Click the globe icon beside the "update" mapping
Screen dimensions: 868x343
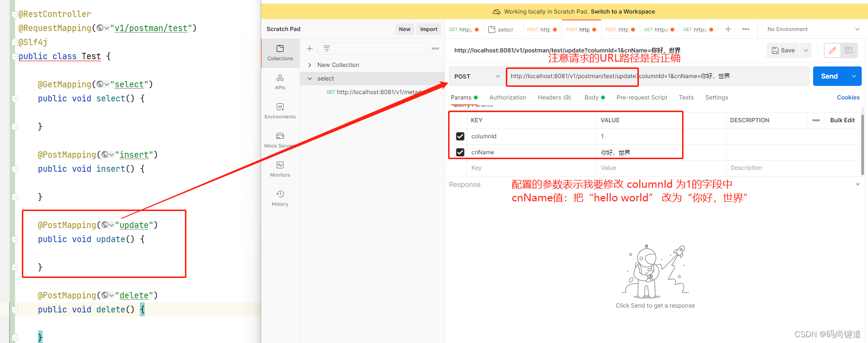[x=105, y=225]
